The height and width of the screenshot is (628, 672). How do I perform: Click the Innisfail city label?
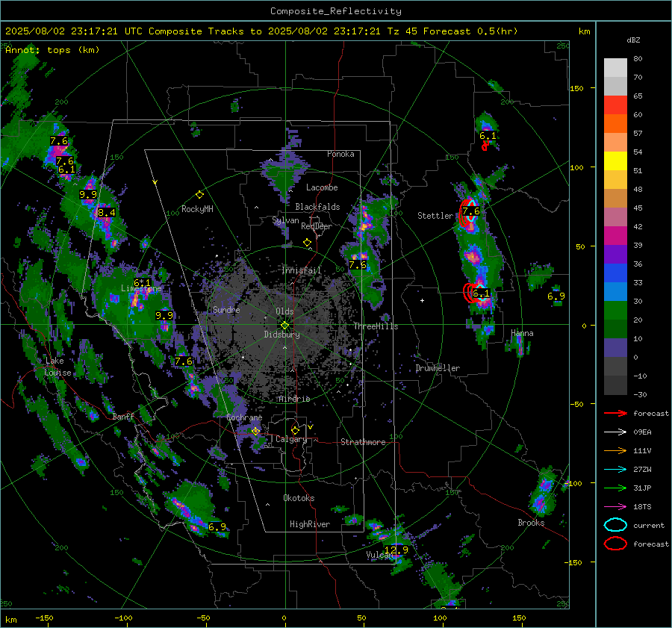click(x=301, y=270)
